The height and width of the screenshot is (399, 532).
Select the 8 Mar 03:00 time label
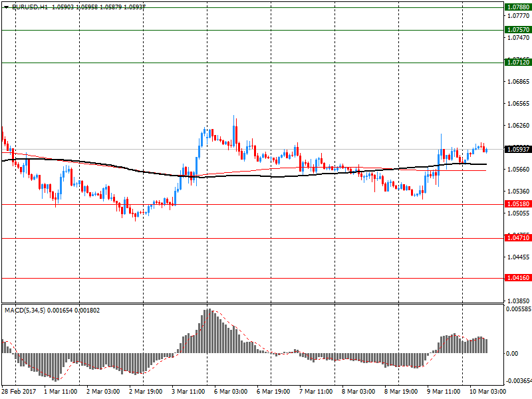[358, 392]
